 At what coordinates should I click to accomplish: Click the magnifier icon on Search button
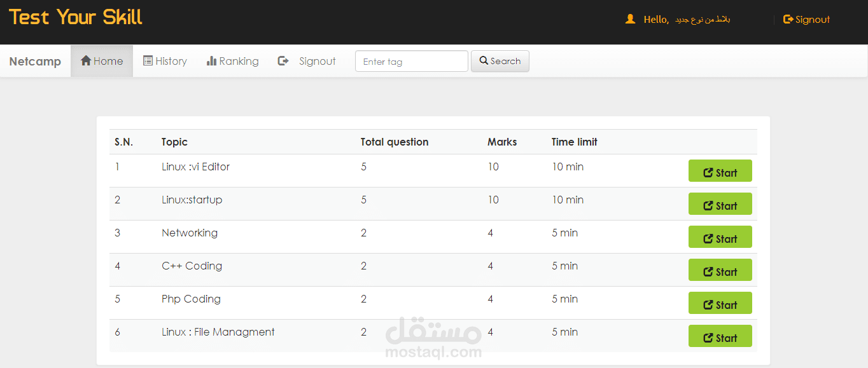tap(484, 61)
